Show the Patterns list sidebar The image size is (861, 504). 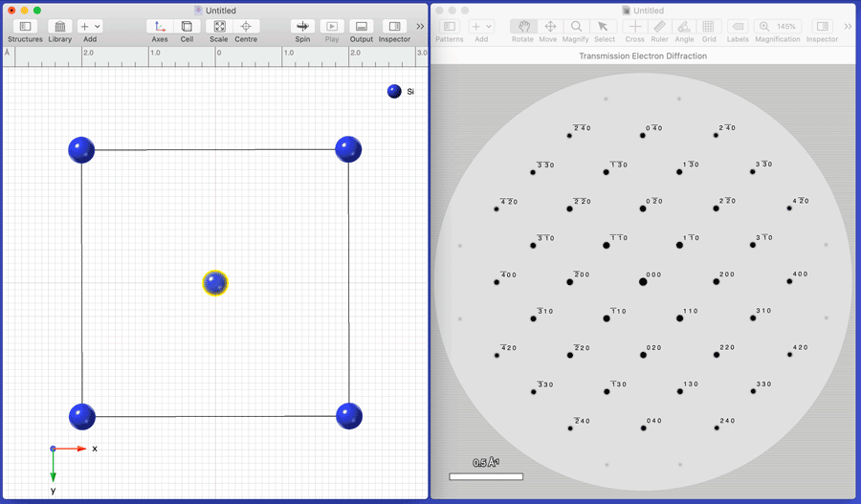[449, 27]
